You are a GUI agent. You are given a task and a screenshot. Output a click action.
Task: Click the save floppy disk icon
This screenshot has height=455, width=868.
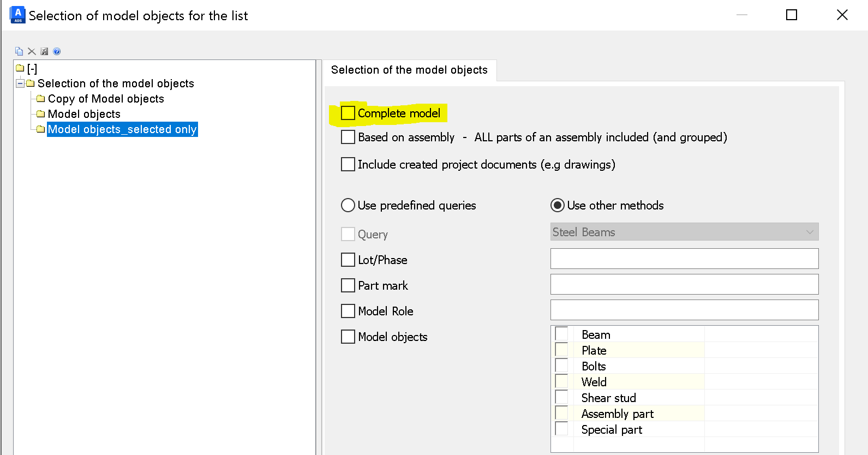pos(44,51)
